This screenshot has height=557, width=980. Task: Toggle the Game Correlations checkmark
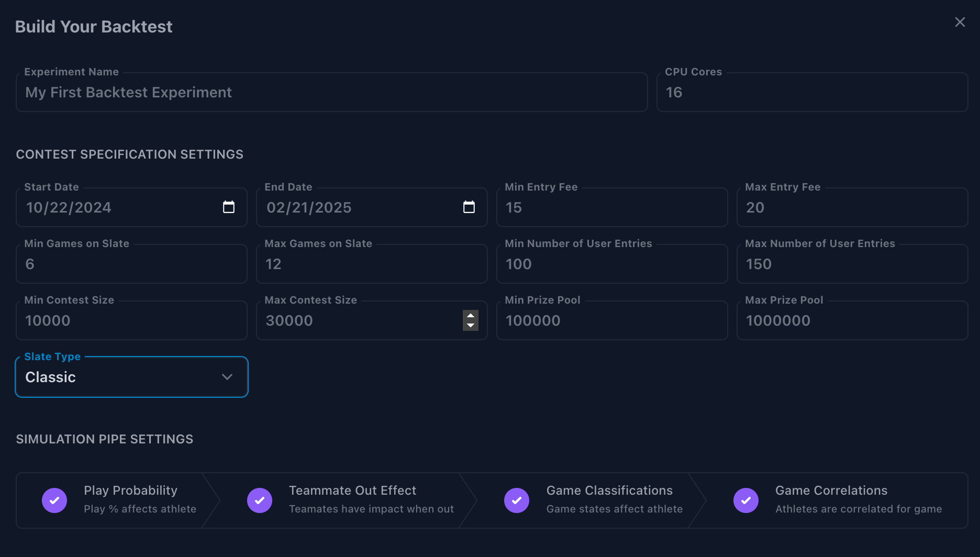tap(746, 500)
